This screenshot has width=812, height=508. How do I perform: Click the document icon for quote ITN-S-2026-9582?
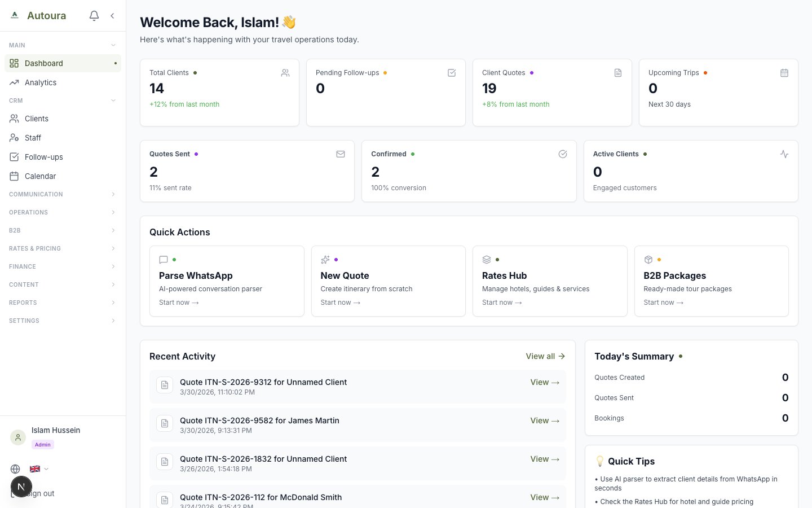pyautogui.click(x=165, y=423)
